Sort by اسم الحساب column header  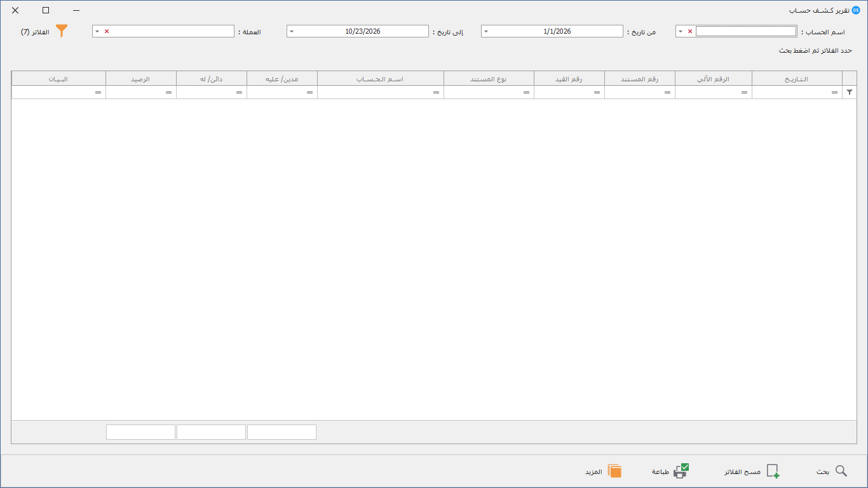[x=381, y=79]
